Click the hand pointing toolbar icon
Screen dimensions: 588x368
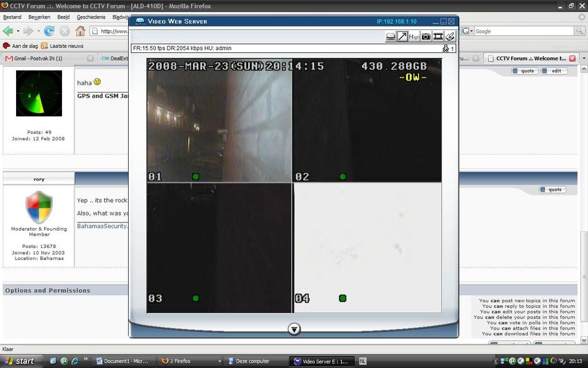450,36
